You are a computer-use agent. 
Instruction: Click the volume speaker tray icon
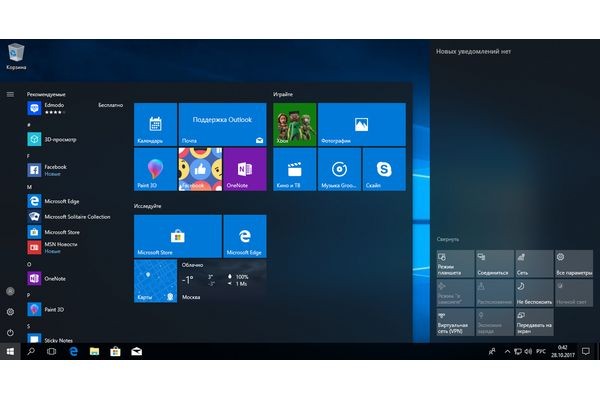click(x=528, y=351)
